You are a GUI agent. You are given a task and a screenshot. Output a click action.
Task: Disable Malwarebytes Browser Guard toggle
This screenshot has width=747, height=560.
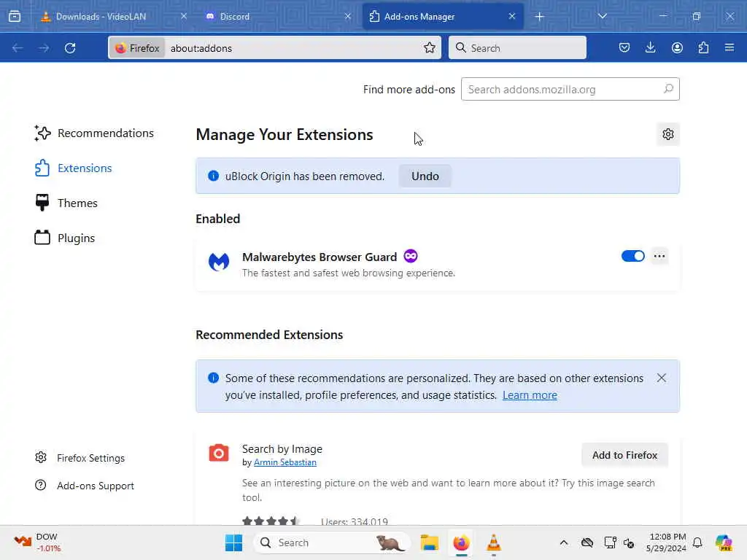click(x=632, y=256)
